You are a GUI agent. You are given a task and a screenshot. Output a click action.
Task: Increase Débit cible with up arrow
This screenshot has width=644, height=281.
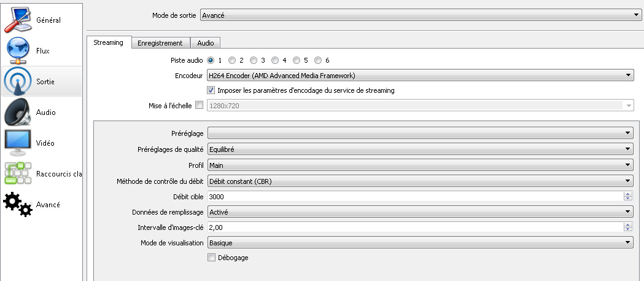(627, 194)
